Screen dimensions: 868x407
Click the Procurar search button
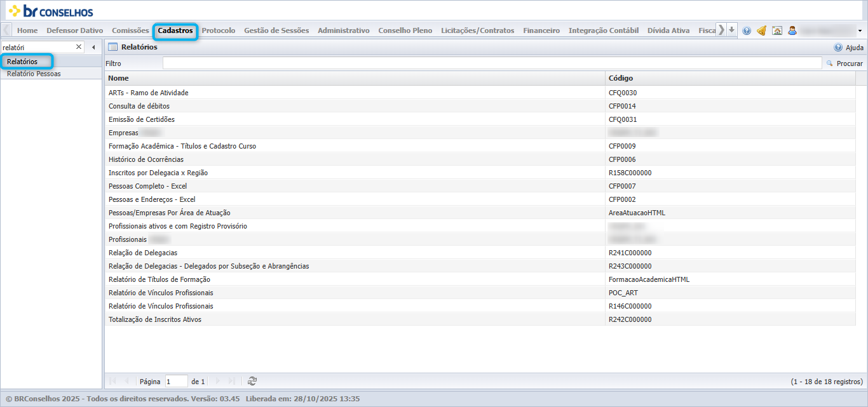click(x=844, y=63)
